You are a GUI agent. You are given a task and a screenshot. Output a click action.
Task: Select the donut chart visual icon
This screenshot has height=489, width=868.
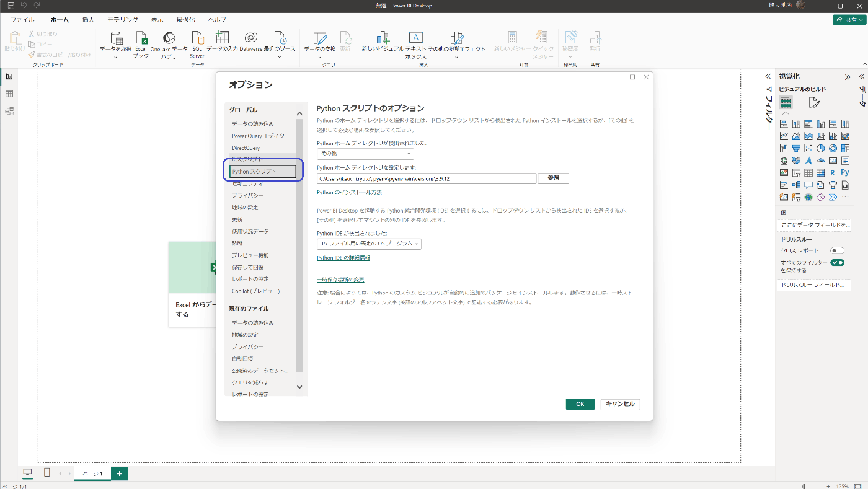coord(833,149)
